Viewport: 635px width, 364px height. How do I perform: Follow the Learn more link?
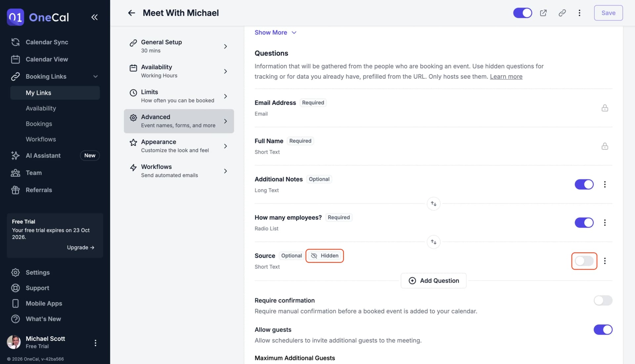[x=506, y=77]
